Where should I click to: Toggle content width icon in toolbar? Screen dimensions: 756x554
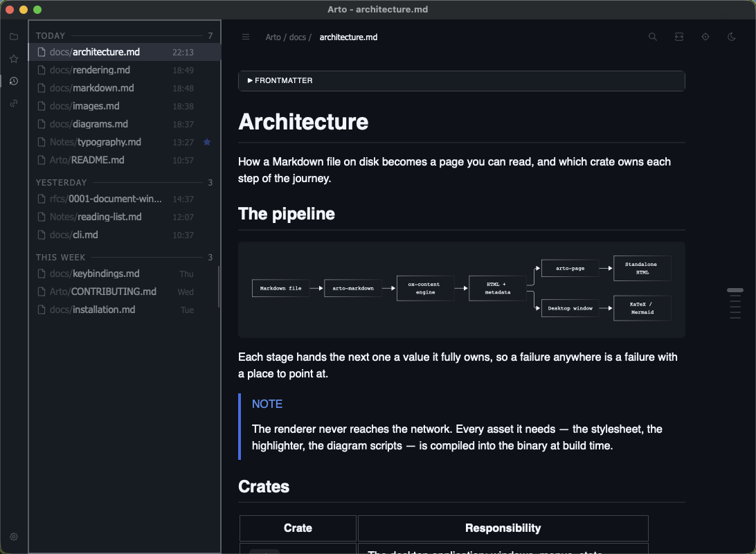(679, 37)
